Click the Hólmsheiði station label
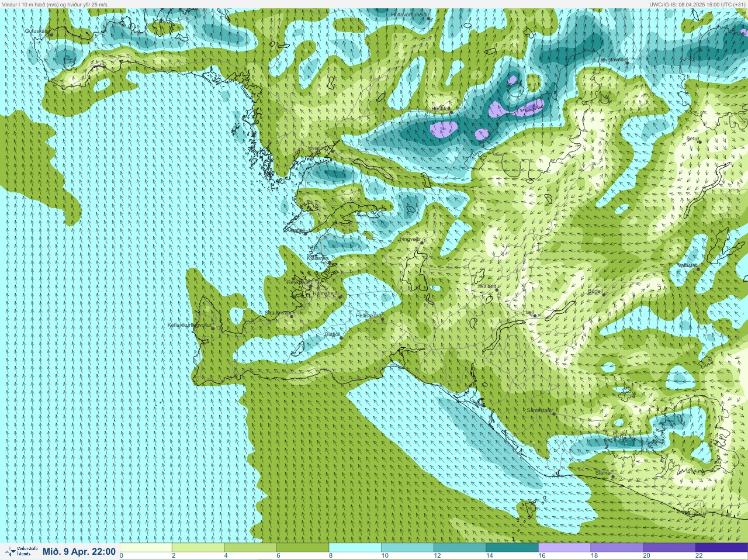Screen dimensions: 748x560 coord(325,293)
